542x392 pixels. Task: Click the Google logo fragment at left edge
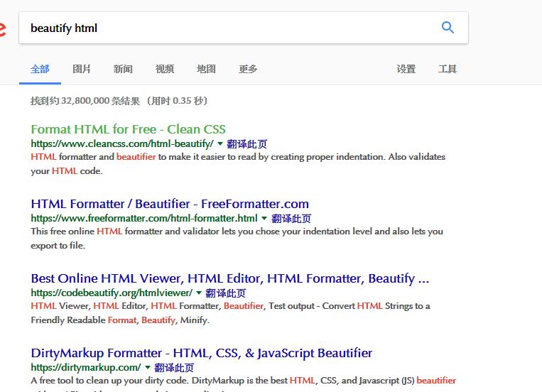[x=3, y=29]
